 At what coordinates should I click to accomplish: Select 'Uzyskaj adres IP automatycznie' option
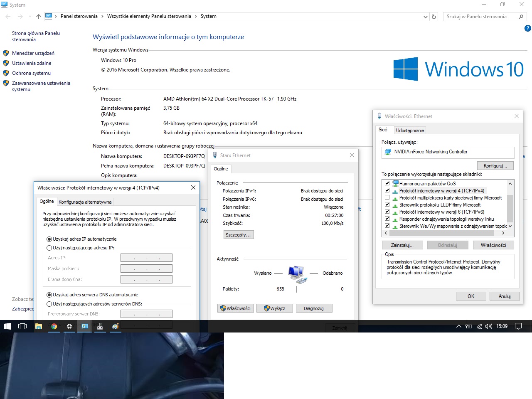[x=49, y=239]
